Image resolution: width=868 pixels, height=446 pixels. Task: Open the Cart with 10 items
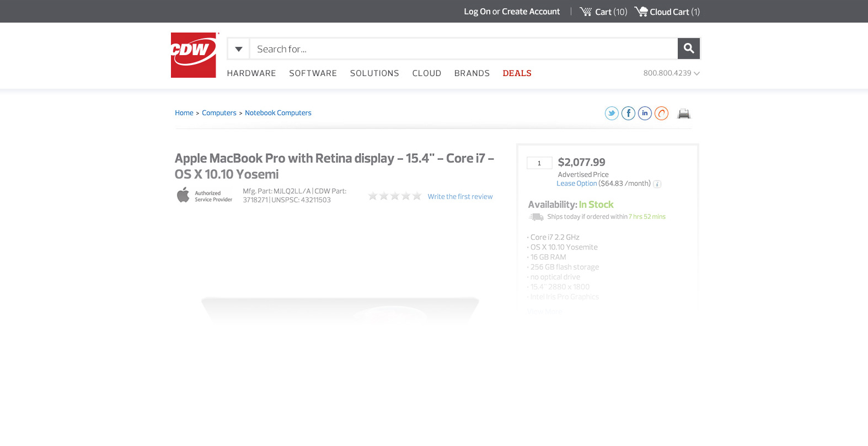(603, 12)
